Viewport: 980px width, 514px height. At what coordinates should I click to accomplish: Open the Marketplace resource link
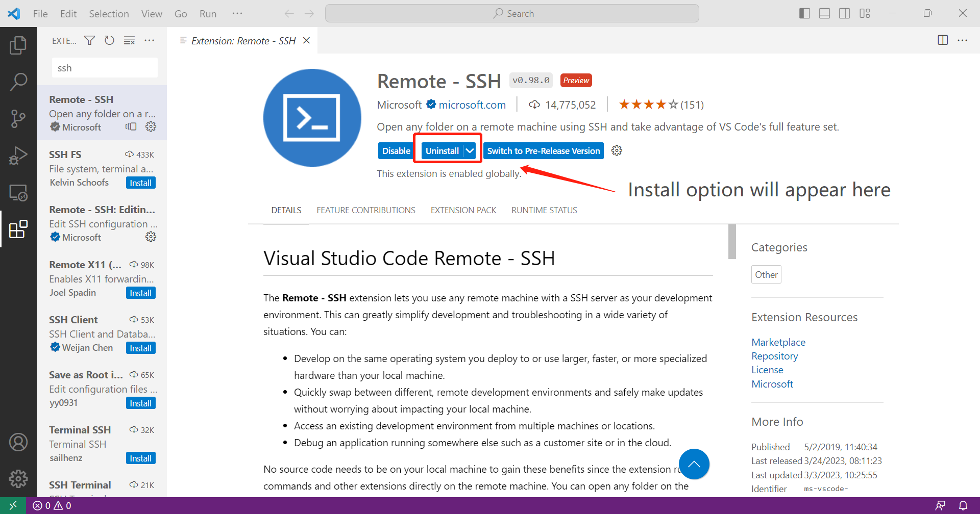[778, 342]
